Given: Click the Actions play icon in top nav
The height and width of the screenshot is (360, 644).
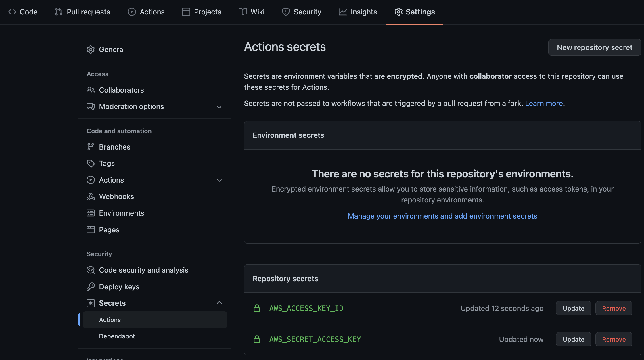Looking at the screenshot, I should 132,12.
